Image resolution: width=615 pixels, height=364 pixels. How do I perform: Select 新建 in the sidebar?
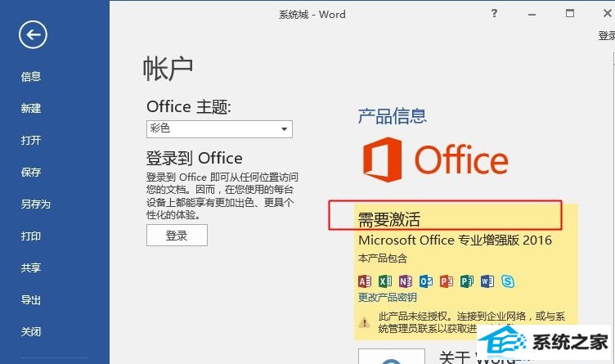31,108
